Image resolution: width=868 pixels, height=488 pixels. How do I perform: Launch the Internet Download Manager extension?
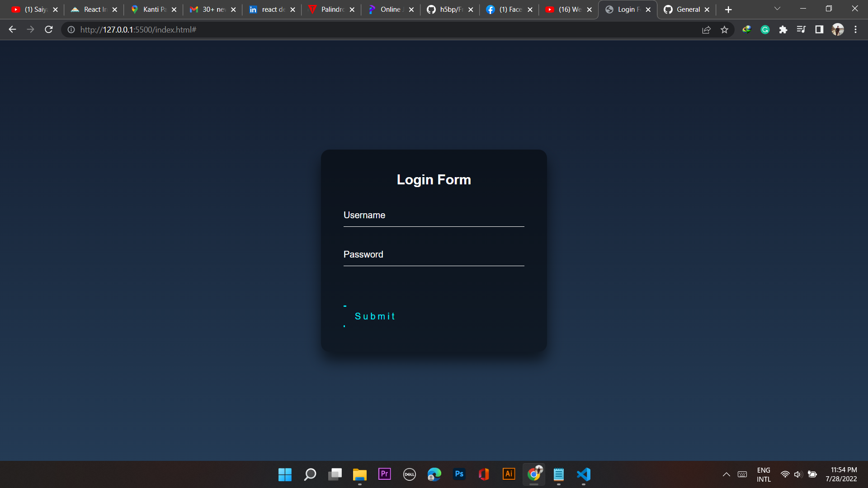coord(747,29)
